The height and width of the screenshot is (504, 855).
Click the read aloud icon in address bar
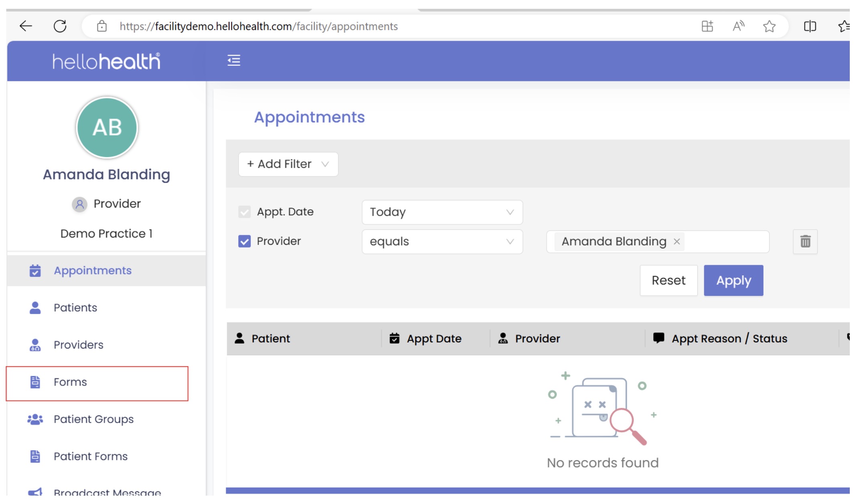tap(738, 26)
